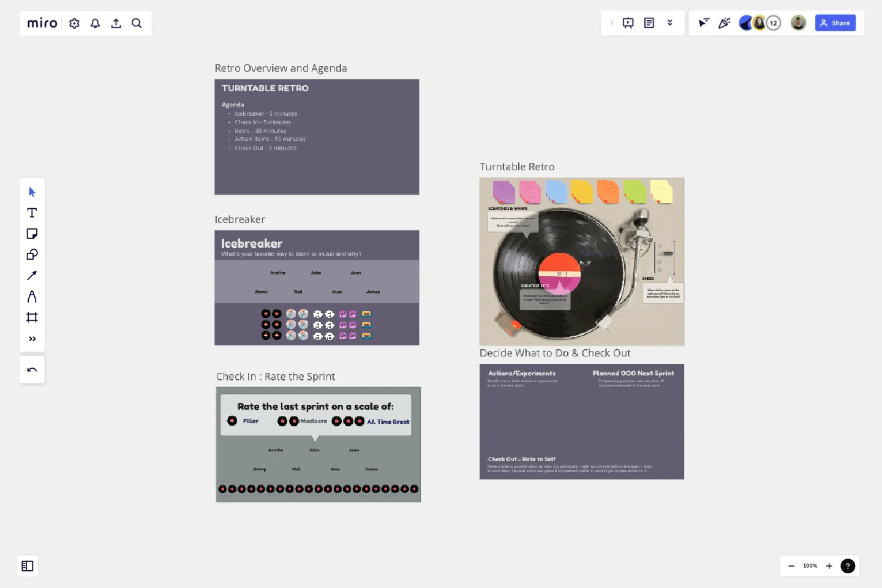The height and width of the screenshot is (588, 882).
Task: Open the notes panel icon
Action: [x=649, y=23]
